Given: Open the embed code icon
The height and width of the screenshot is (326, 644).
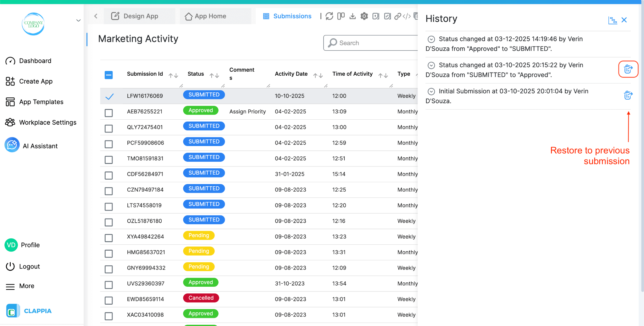Looking at the screenshot, I should (407, 16).
